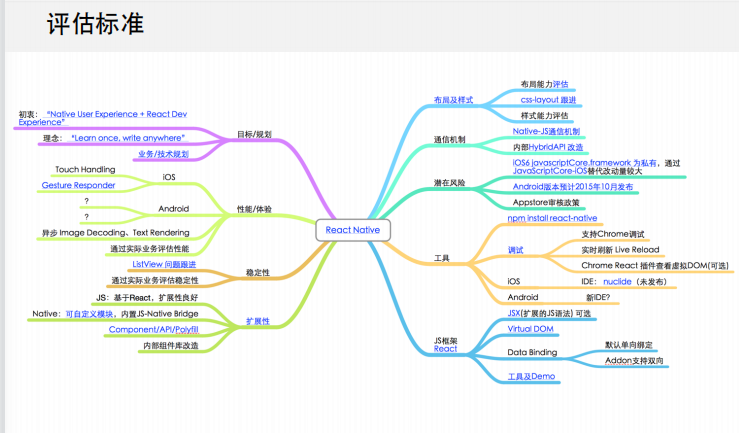The width and height of the screenshot is (739, 433).
Task: Select the '样式能力评估' node
Action: point(544,115)
